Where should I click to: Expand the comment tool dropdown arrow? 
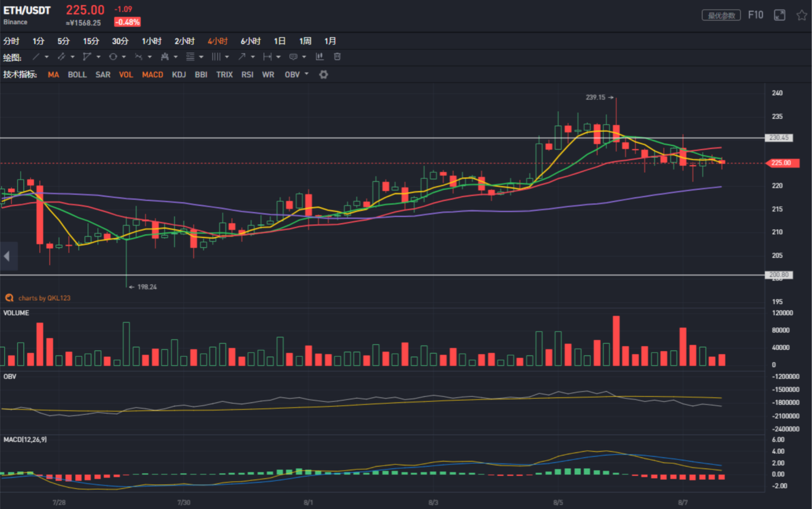pos(305,57)
